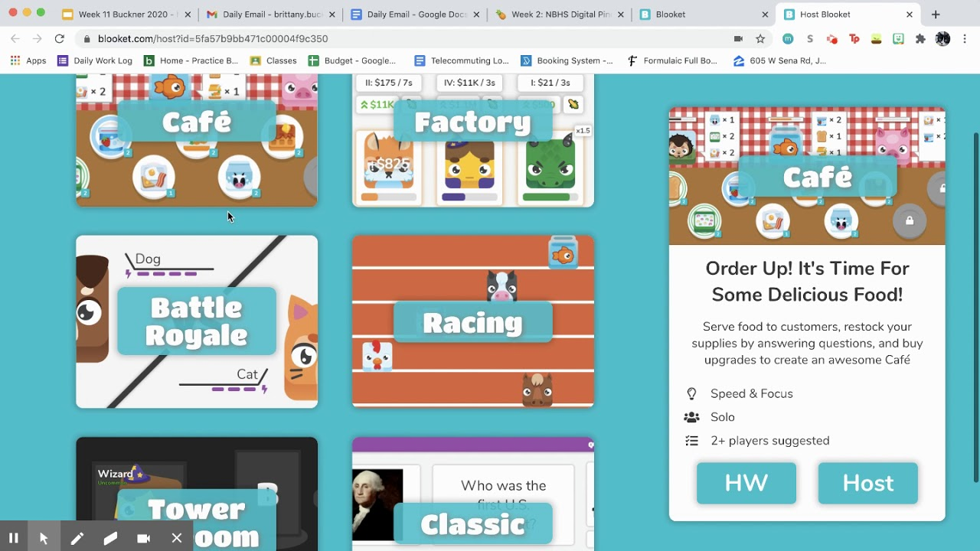This screenshot has width=980, height=551.
Task: Click the Café preview image in the side panel
Action: [807, 176]
